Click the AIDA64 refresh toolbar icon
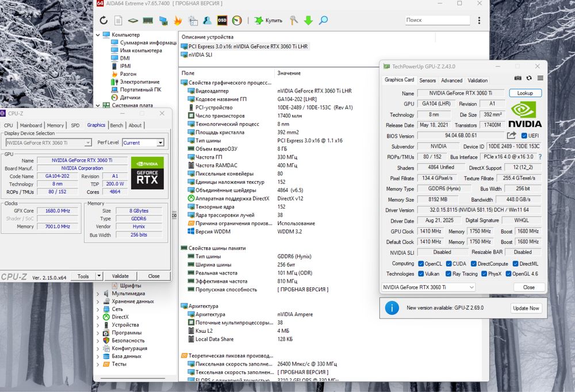The width and height of the screenshot is (575, 392). click(x=103, y=21)
